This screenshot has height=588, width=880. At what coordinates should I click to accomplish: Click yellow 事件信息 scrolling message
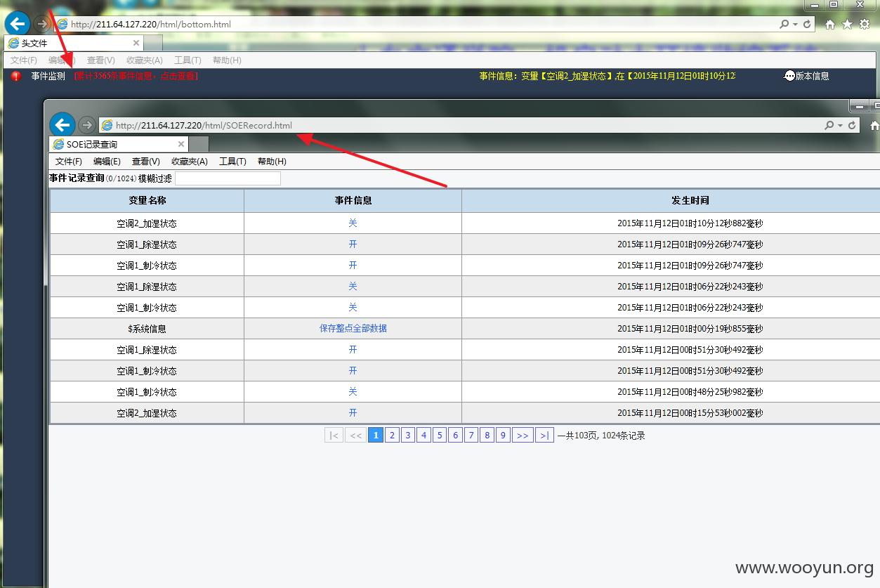(x=608, y=76)
